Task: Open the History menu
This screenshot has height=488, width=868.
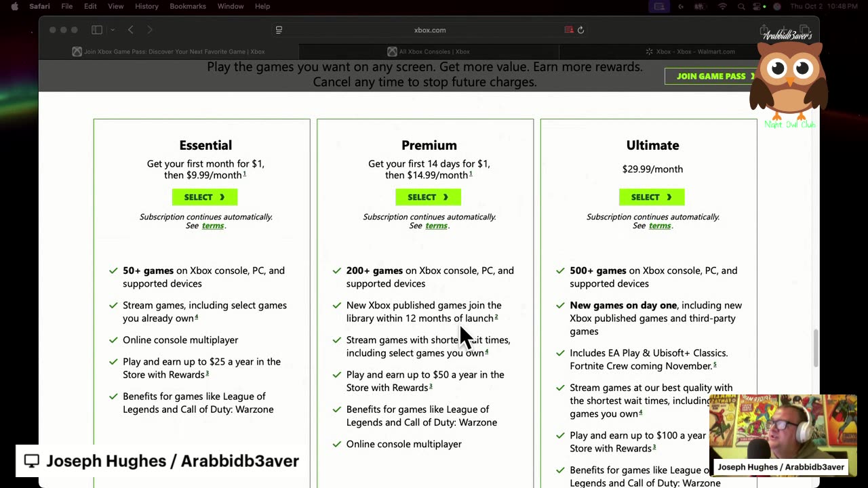Action: pyautogui.click(x=146, y=6)
